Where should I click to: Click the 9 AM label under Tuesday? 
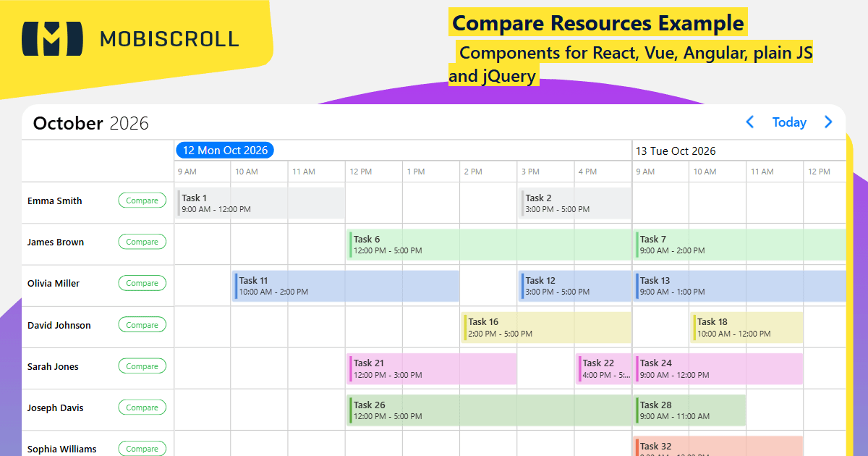645,172
